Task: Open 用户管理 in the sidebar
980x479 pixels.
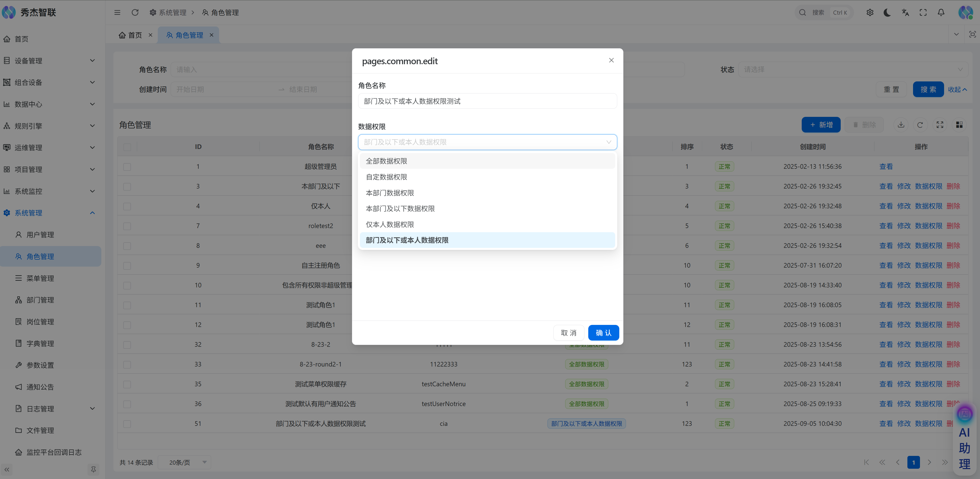Action: point(40,235)
